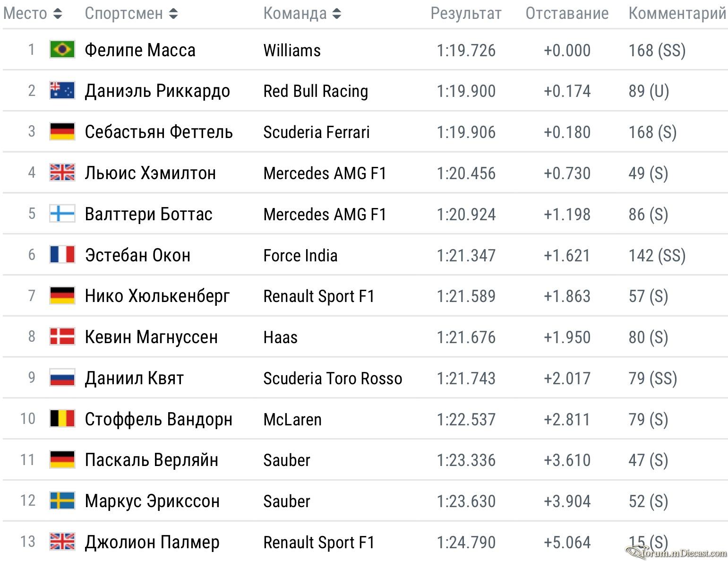
Task: Click the French flag by Эстебан Окон
Action: coord(62,254)
